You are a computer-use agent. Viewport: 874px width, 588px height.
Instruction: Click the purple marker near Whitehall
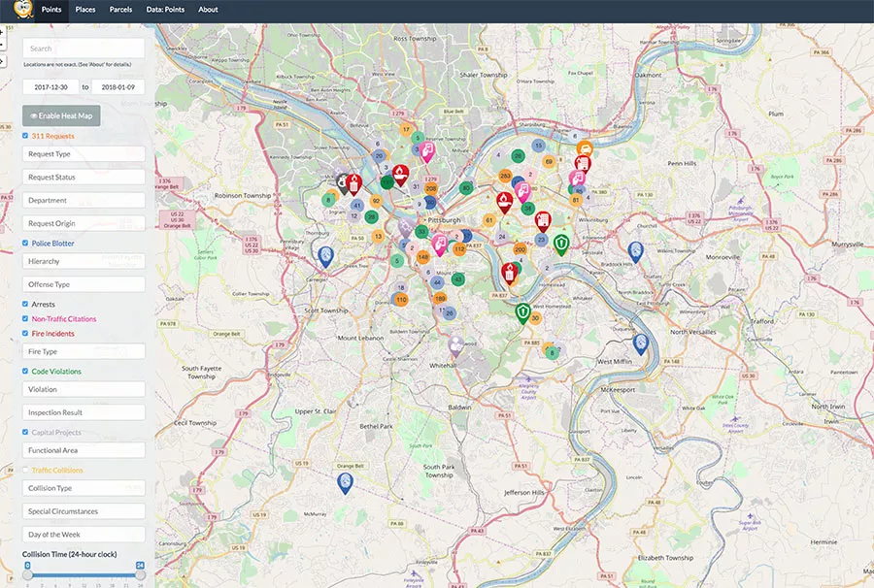pyautogui.click(x=455, y=344)
